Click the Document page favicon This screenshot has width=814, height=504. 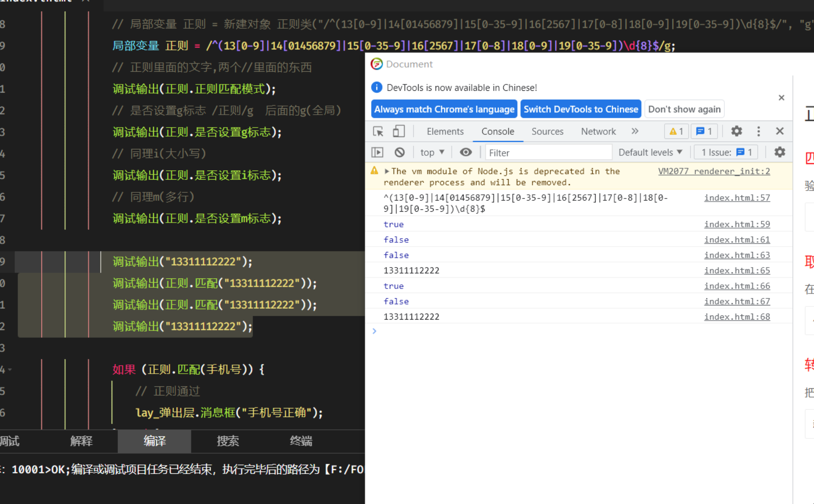377,64
